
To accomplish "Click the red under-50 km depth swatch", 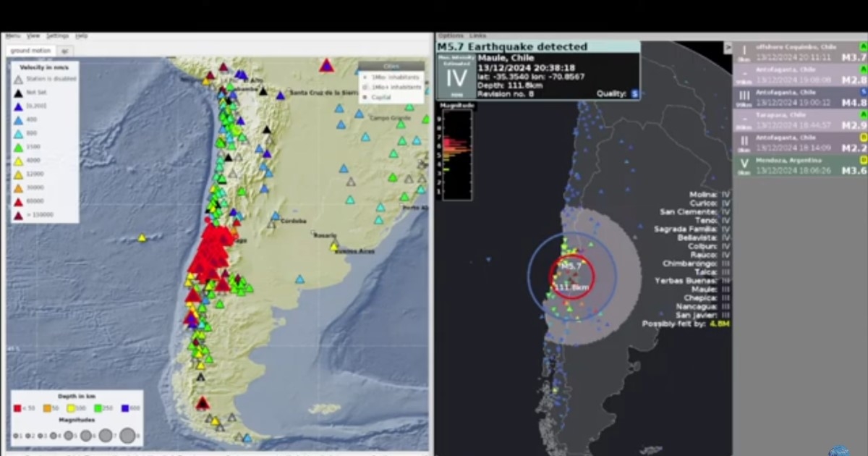I will click(17, 408).
